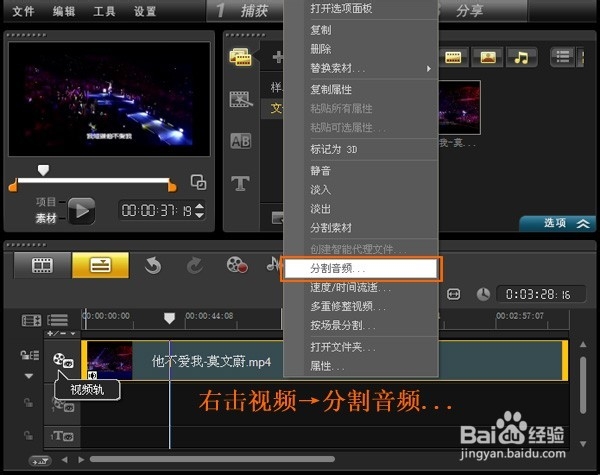Switch to the 捕获 step tab
The width and height of the screenshot is (600, 475).
245,11
